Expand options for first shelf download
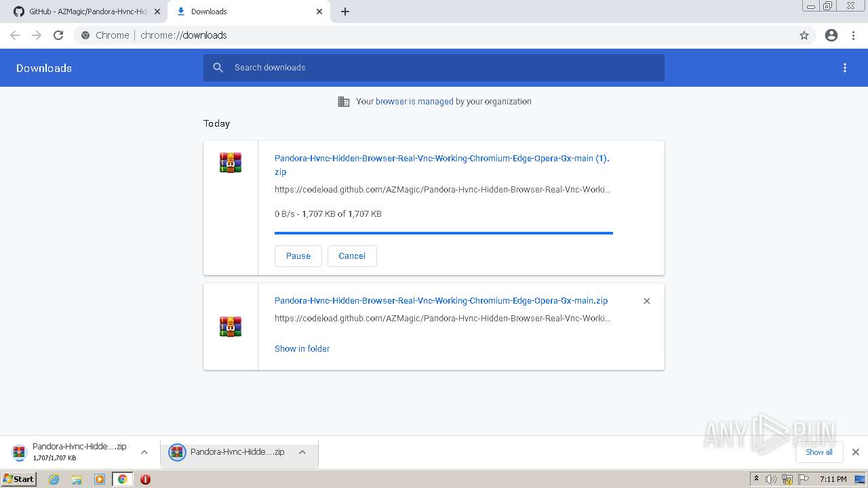Screen dimensions: 868x488 point(144,452)
